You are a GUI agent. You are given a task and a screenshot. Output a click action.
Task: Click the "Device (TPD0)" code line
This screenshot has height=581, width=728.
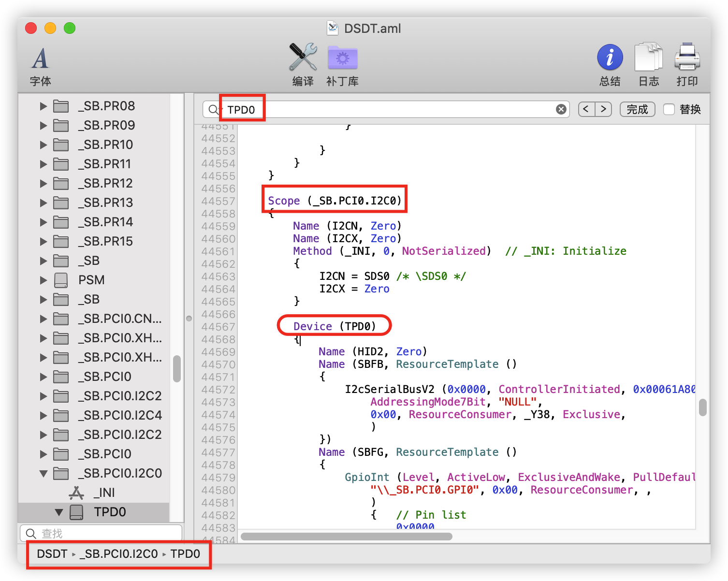click(x=335, y=326)
